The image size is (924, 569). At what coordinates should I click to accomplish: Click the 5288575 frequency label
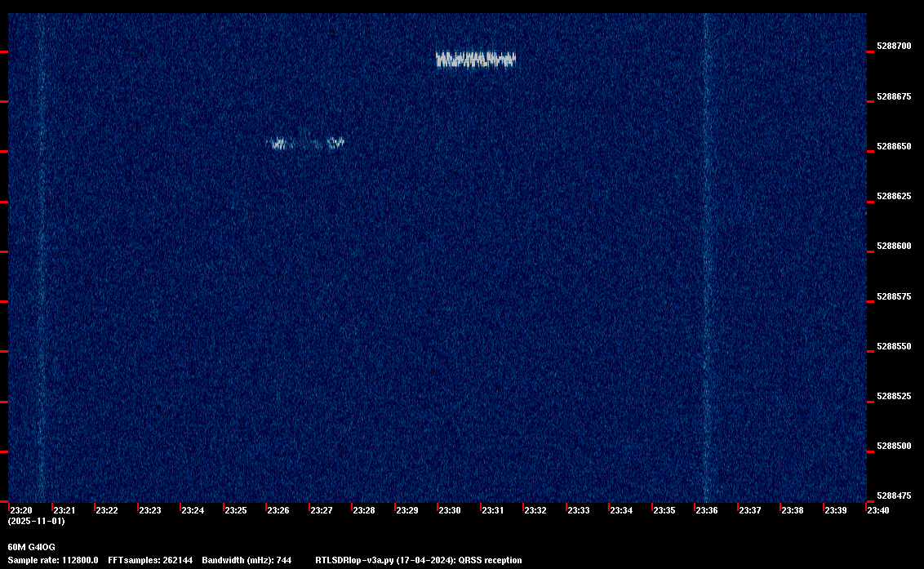click(x=893, y=296)
